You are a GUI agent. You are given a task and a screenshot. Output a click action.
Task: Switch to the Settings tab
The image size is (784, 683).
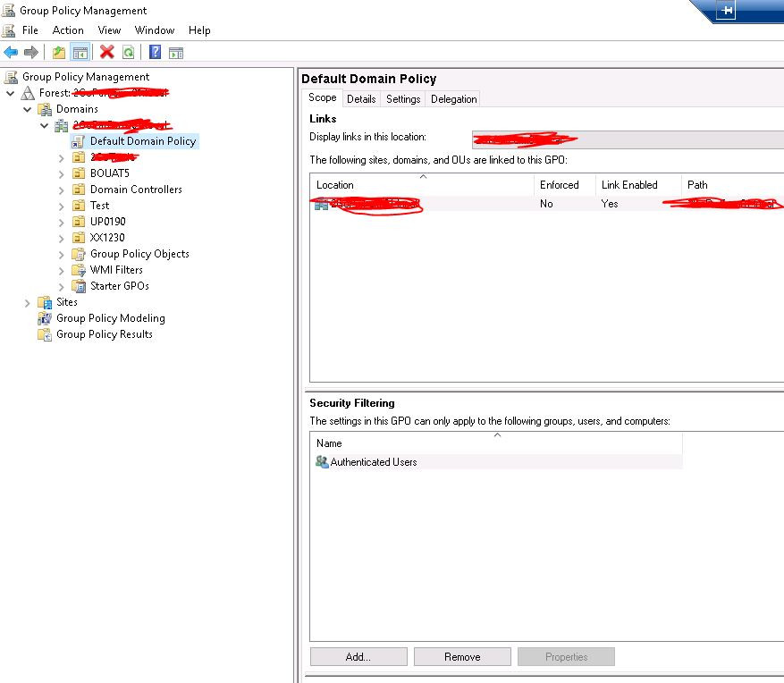403,99
